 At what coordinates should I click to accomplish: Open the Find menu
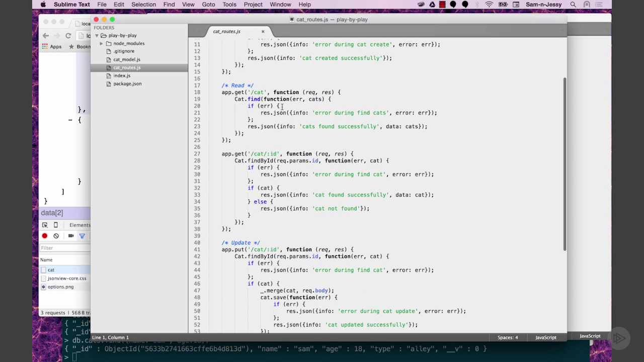(x=169, y=5)
